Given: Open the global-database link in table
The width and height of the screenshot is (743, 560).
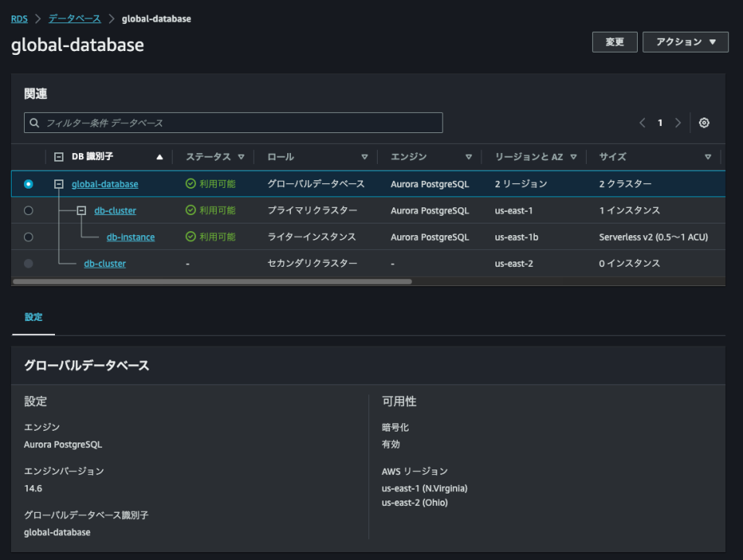Looking at the screenshot, I should tap(104, 184).
